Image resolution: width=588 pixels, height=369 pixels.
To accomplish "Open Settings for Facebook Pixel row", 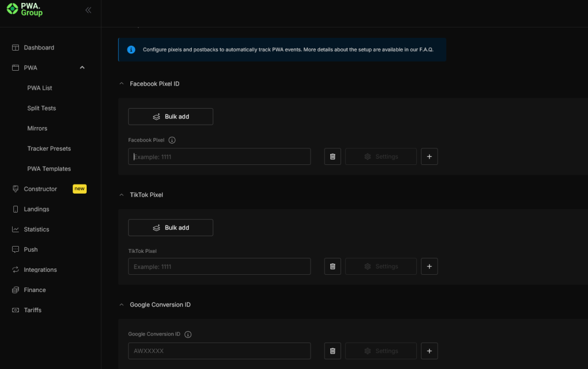I will pyautogui.click(x=381, y=156).
